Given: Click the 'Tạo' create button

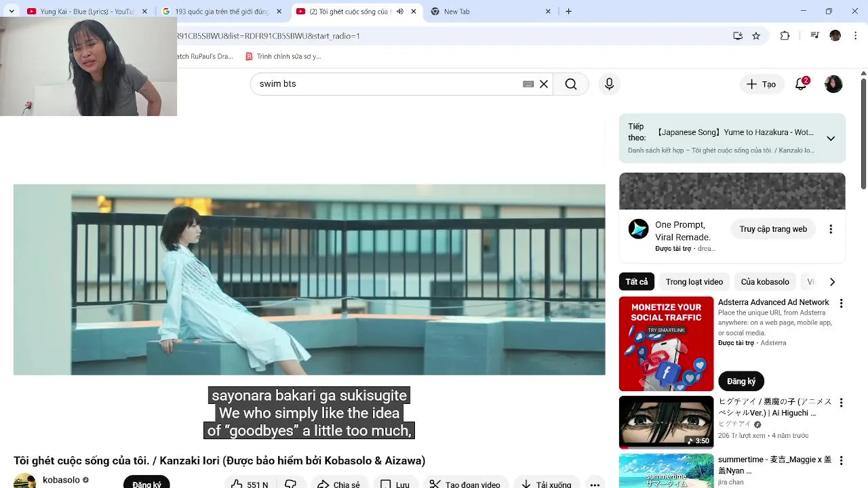Looking at the screenshot, I should point(762,84).
